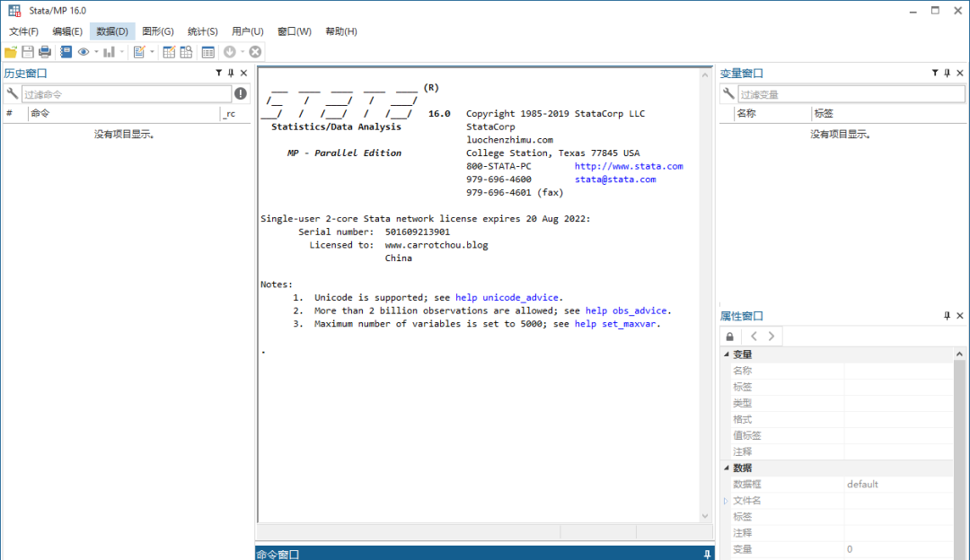Open the 图形(G) menu
Screen dimensions: 970x560
click(x=158, y=31)
